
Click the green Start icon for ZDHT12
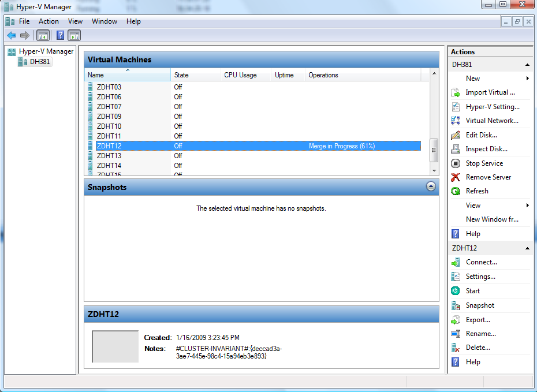pos(456,291)
